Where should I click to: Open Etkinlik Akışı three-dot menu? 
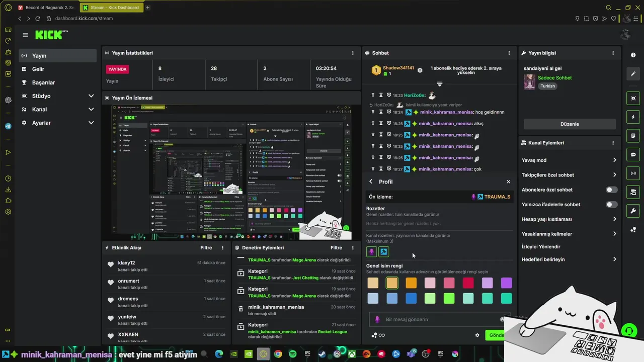click(223, 247)
